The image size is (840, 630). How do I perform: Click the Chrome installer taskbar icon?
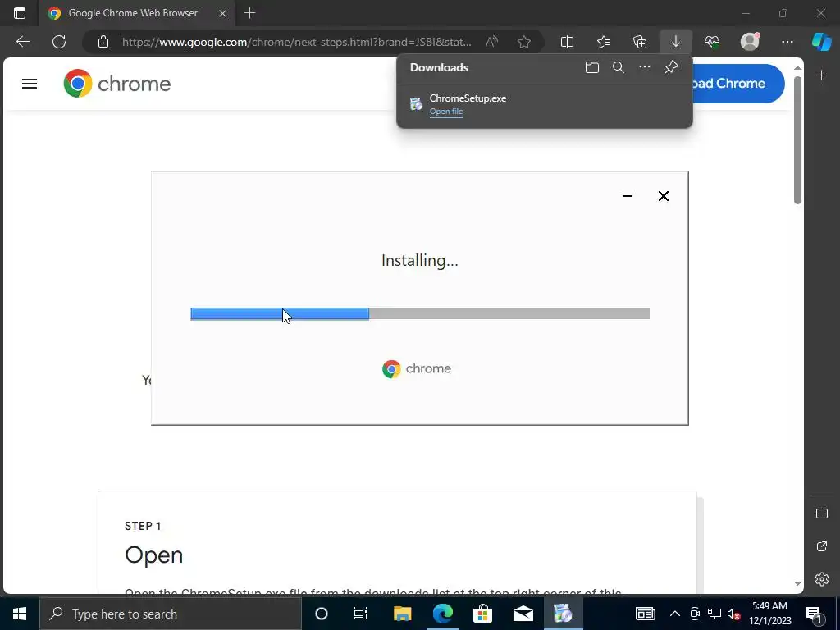point(563,614)
